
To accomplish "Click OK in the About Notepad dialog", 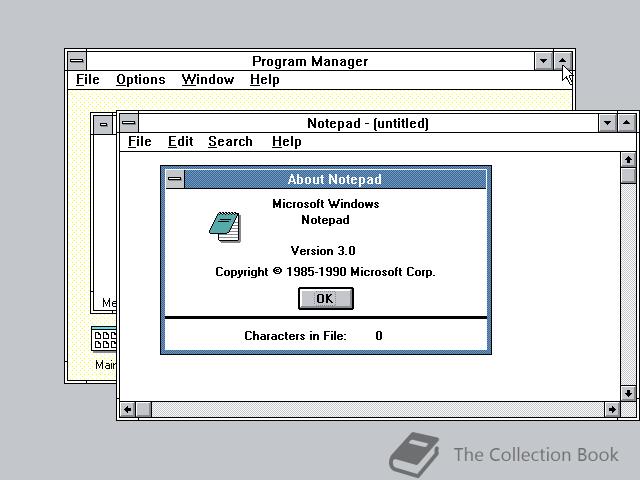I will coord(326,298).
